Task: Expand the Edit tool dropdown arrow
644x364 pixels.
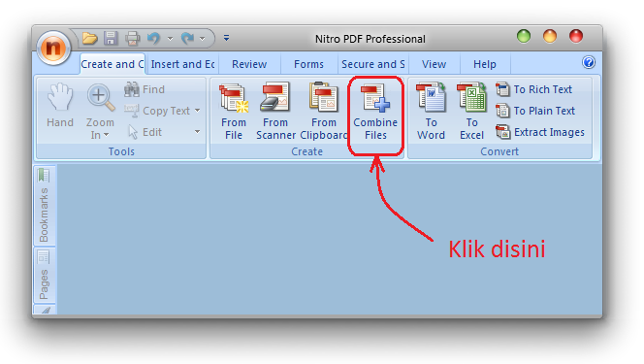Action: [x=198, y=132]
